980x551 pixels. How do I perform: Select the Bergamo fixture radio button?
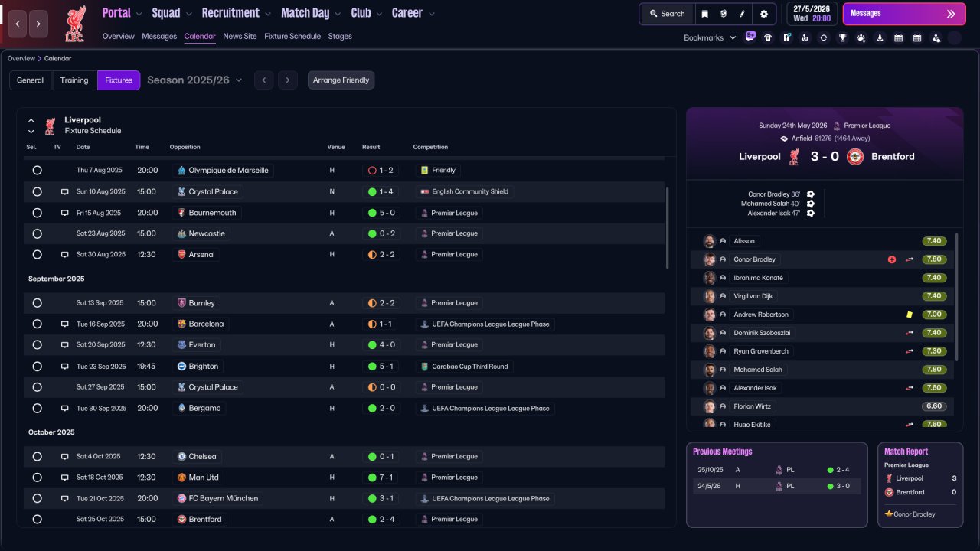37,408
